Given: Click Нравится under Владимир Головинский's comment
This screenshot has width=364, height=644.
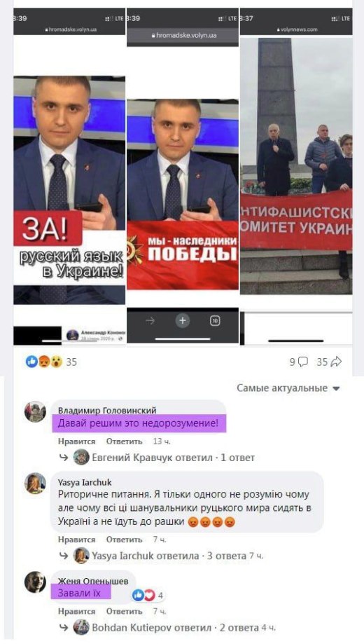Looking at the screenshot, I should click(x=77, y=441).
